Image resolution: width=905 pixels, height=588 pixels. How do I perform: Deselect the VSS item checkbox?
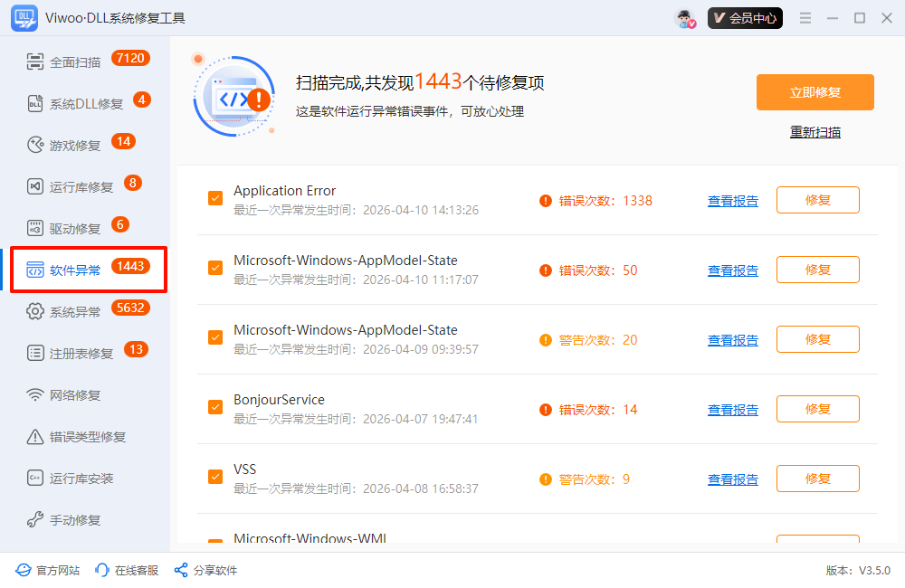coord(215,477)
